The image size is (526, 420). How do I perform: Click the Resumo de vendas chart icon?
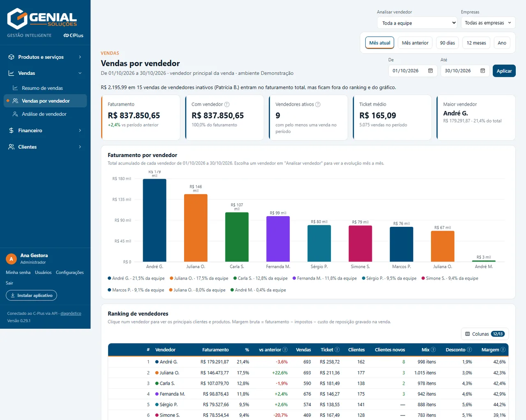[x=15, y=88]
